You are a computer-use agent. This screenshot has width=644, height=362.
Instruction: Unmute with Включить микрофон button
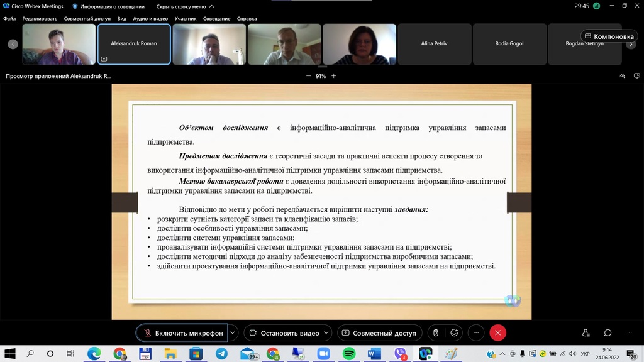[181, 333]
